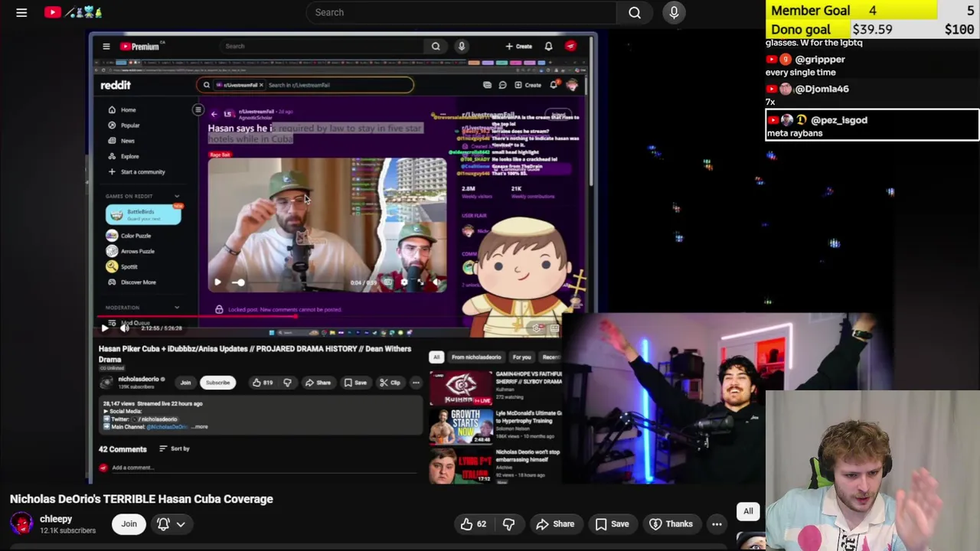Dislike the chleepy video
The width and height of the screenshot is (980, 551).
tap(508, 524)
